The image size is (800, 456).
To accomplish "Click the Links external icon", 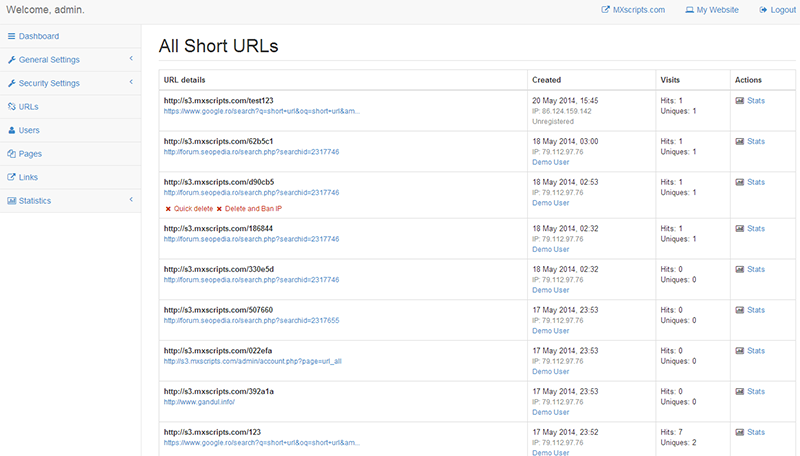I will point(11,177).
